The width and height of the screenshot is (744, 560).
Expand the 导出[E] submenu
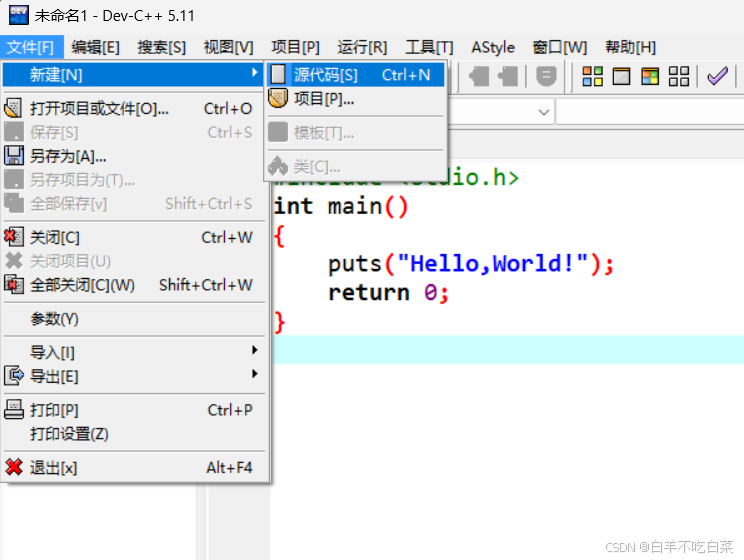tap(133, 376)
